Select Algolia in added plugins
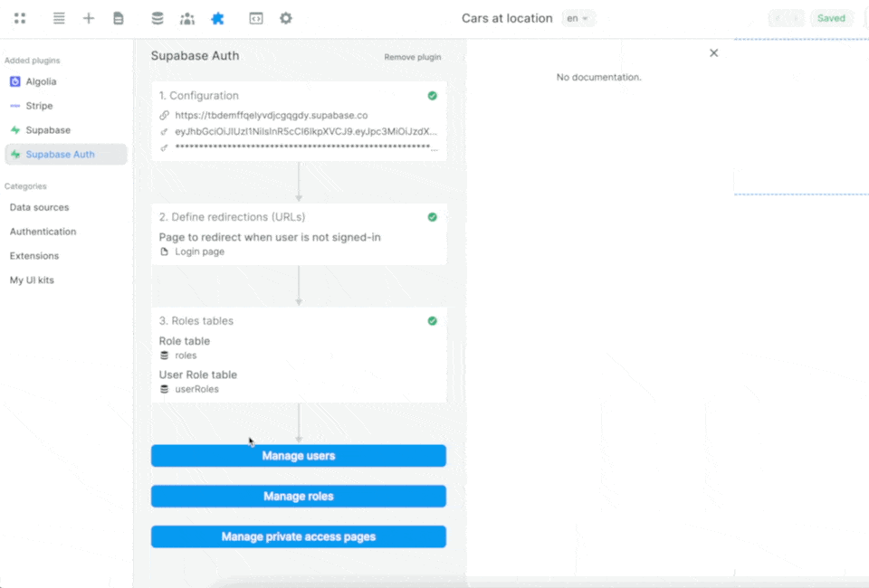 click(x=66, y=81)
